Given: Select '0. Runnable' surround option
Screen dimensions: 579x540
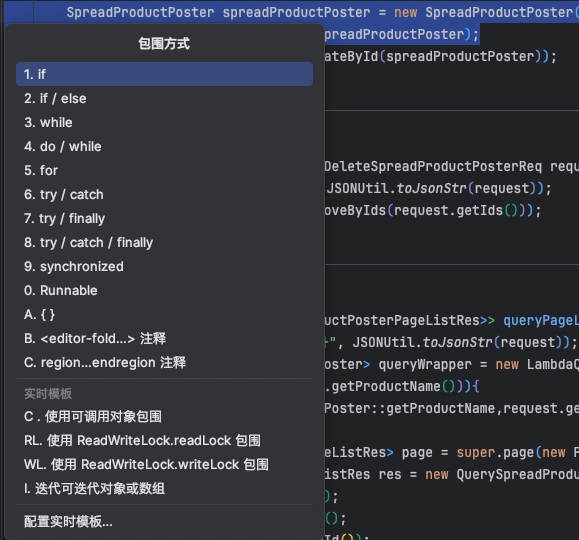Looking at the screenshot, I should 164,291.
